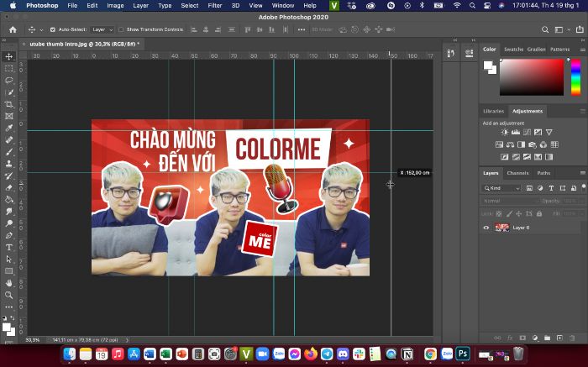Select the Clone Stamp tool
Viewport: 588px width, 367px height.
(9, 164)
